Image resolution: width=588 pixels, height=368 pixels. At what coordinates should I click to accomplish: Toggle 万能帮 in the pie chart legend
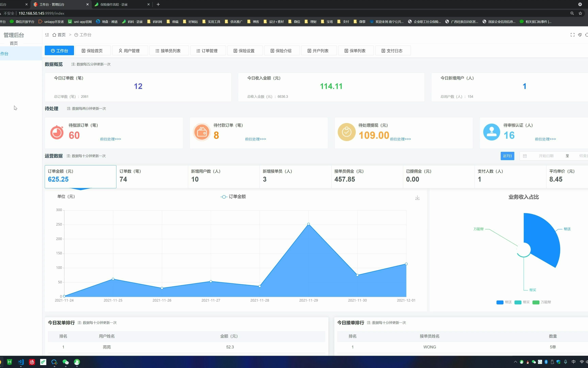542,302
